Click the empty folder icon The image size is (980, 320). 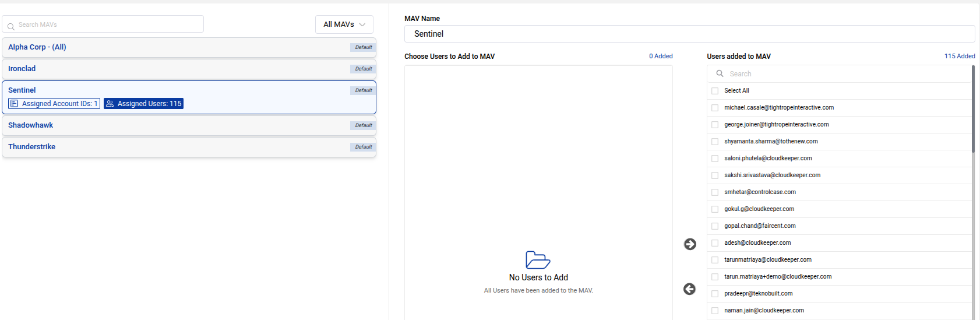coord(538,260)
